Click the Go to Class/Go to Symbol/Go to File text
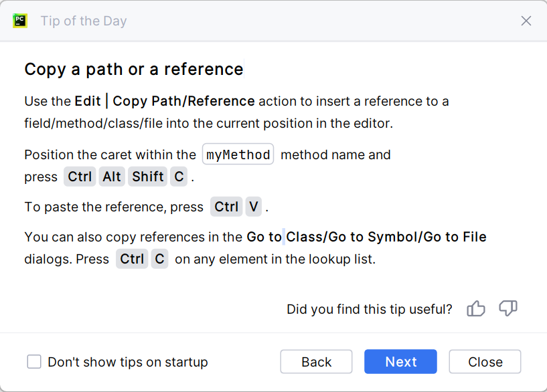 (x=366, y=237)
